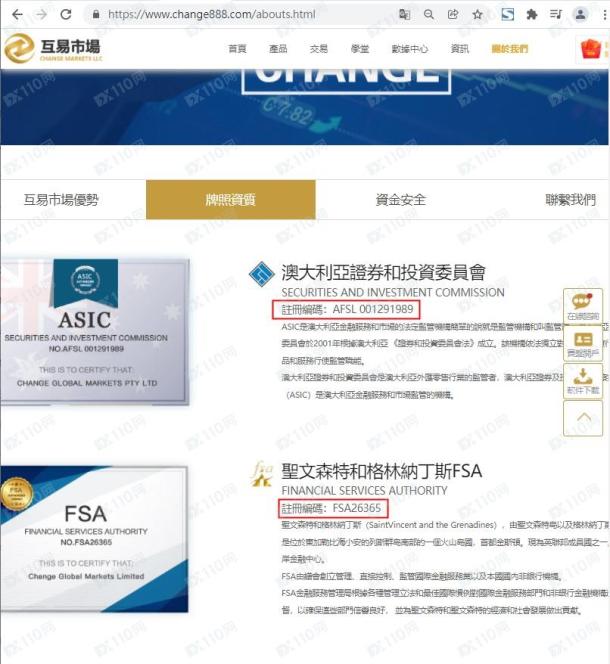Click the ASIC certificate image
This screenshot has width=610, height=664.
click(x=94, y=331)
